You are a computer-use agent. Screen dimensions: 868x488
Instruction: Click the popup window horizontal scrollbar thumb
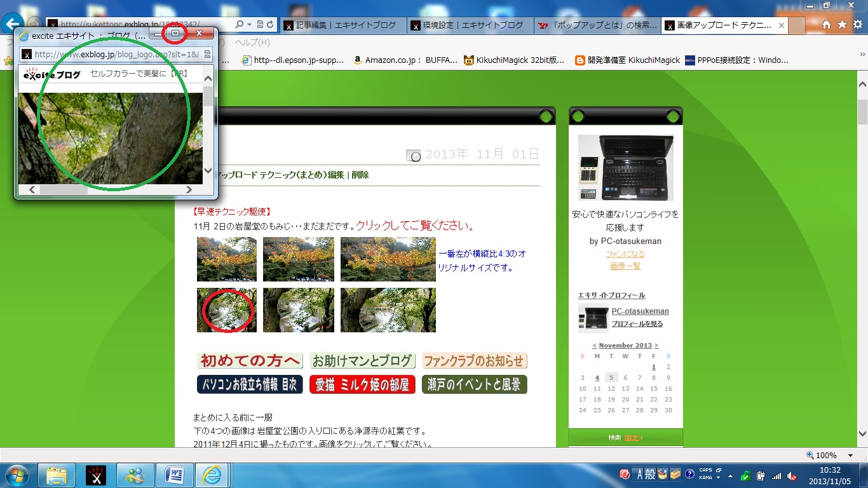[x=64, y=189]
